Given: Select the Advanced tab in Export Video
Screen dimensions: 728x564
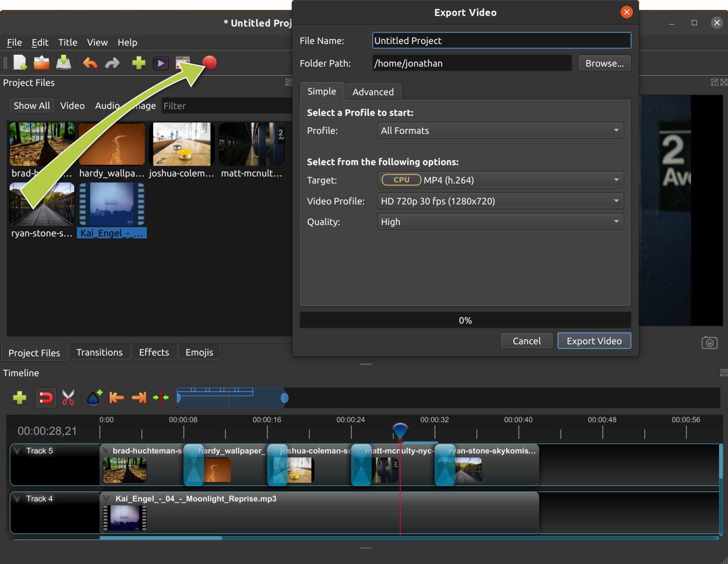Looking at the screenshot, I should click(x=373, y=91).
